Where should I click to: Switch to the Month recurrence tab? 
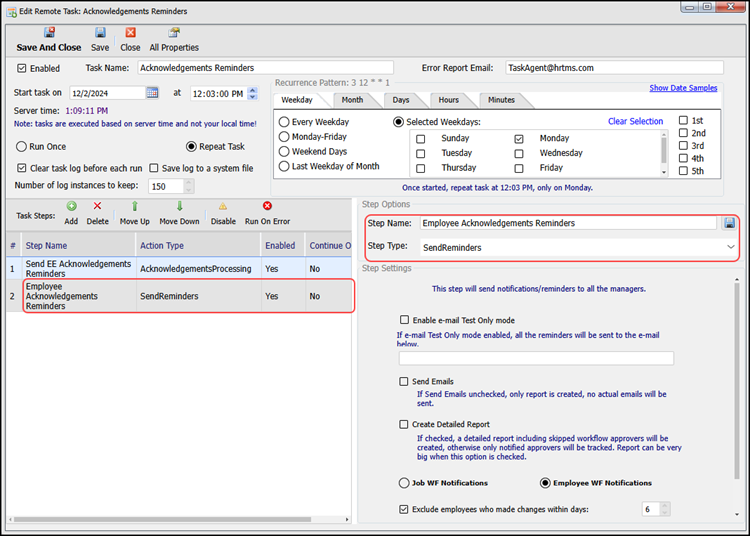pos(352,100)
